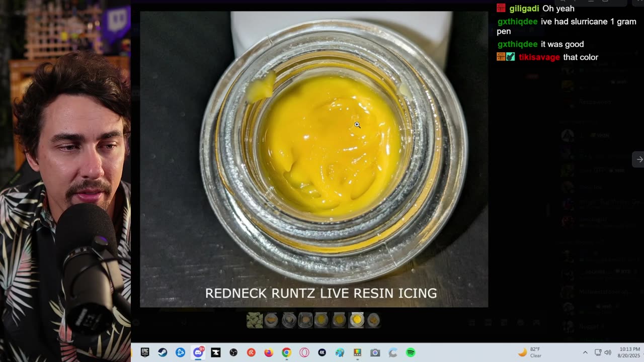Open the light-blue swirl taskbar icon

[393, 352]
